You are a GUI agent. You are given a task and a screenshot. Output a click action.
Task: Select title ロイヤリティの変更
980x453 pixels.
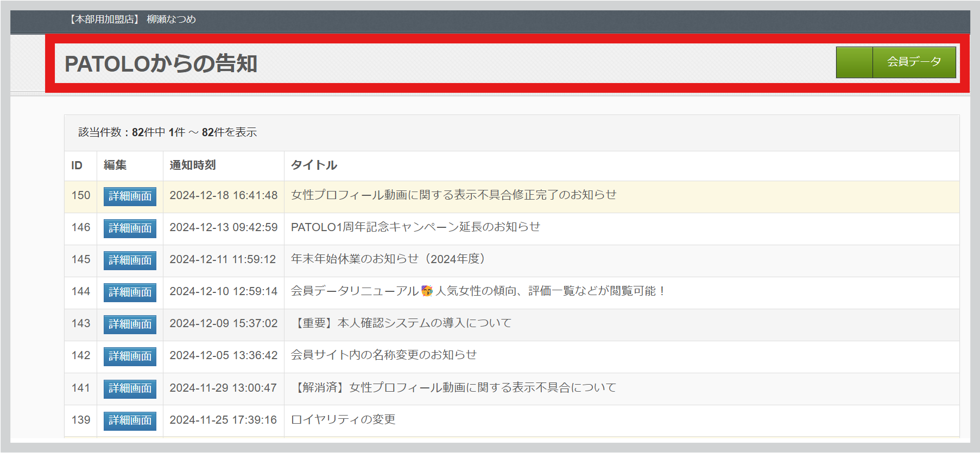343,420
